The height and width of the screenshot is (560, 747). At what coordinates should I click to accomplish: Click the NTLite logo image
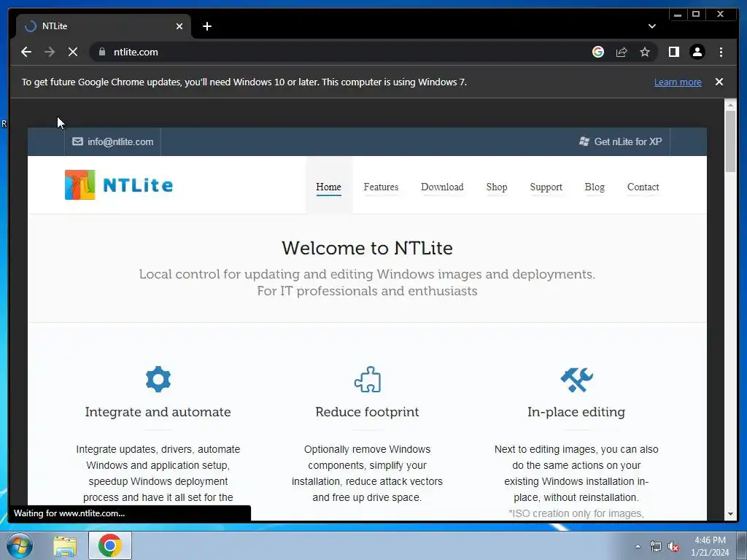[119, 184]
